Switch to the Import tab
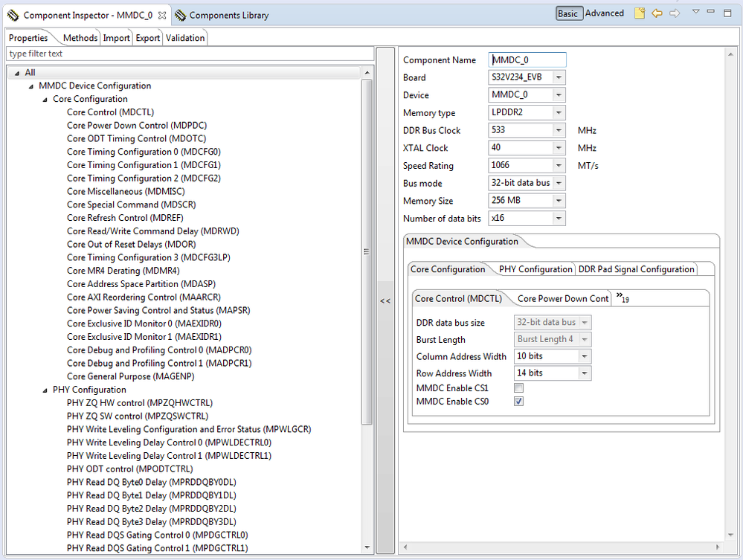Screen dimensions: 743x560 pyautogui.click(x=117, y=38)
